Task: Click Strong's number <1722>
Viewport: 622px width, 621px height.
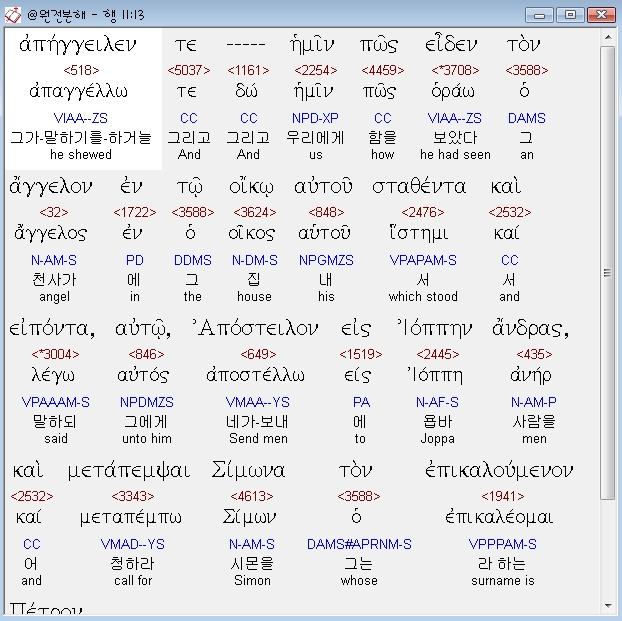Action: coord(135,212)
